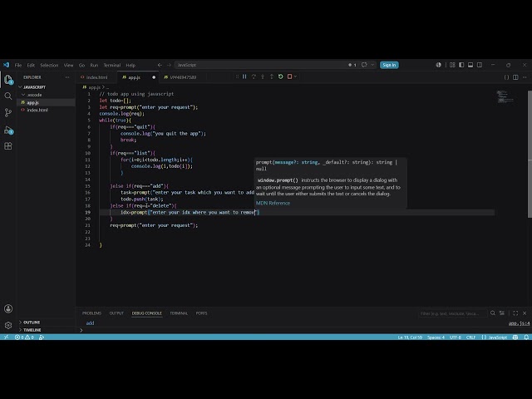Open the Edit menu
The height and width of the screenshot is (399, 532).
[x=31, y=65]
